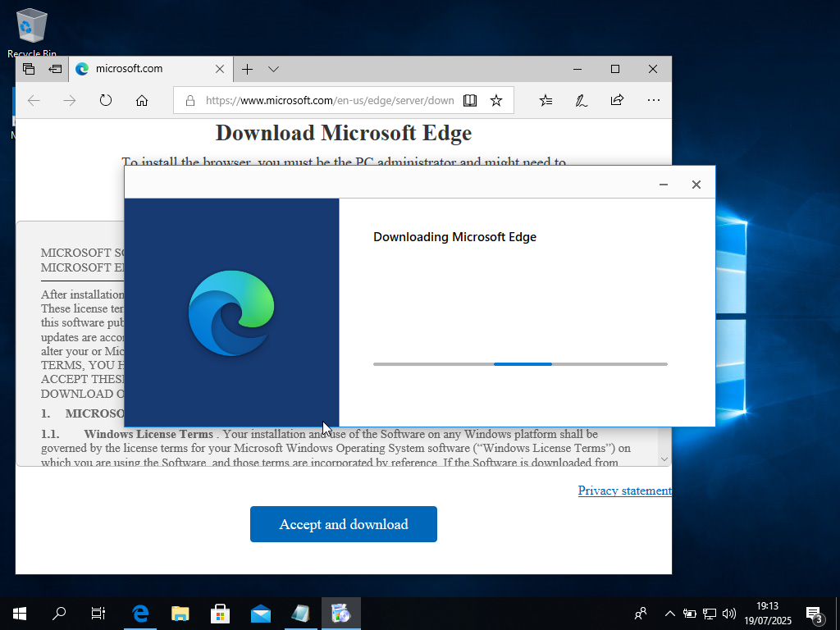Open Microsoft Store from the taskbar
This screenshot has height=630, width=840.
[x=220, y=613]
